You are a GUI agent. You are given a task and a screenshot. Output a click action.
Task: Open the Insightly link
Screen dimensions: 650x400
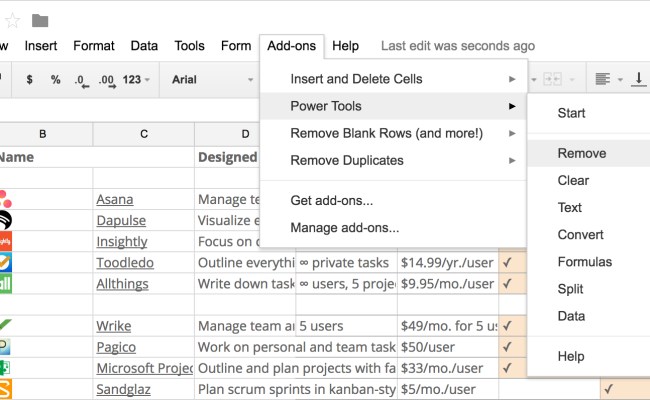tap(122, 242)
